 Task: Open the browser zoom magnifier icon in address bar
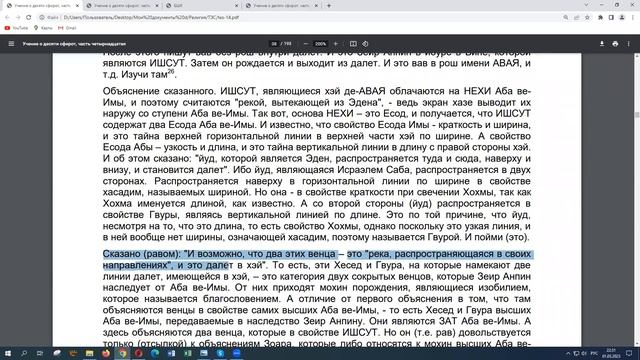coord(566,18)
